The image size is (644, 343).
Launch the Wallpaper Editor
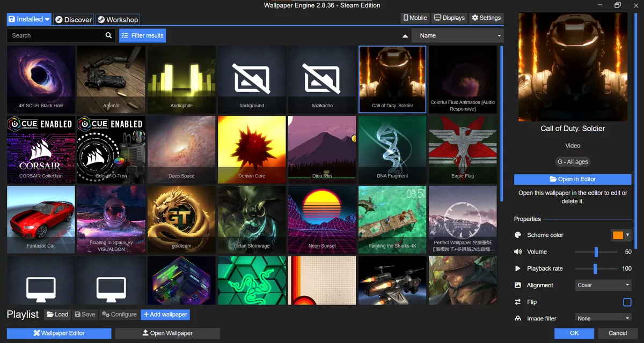tap(59, 333)
